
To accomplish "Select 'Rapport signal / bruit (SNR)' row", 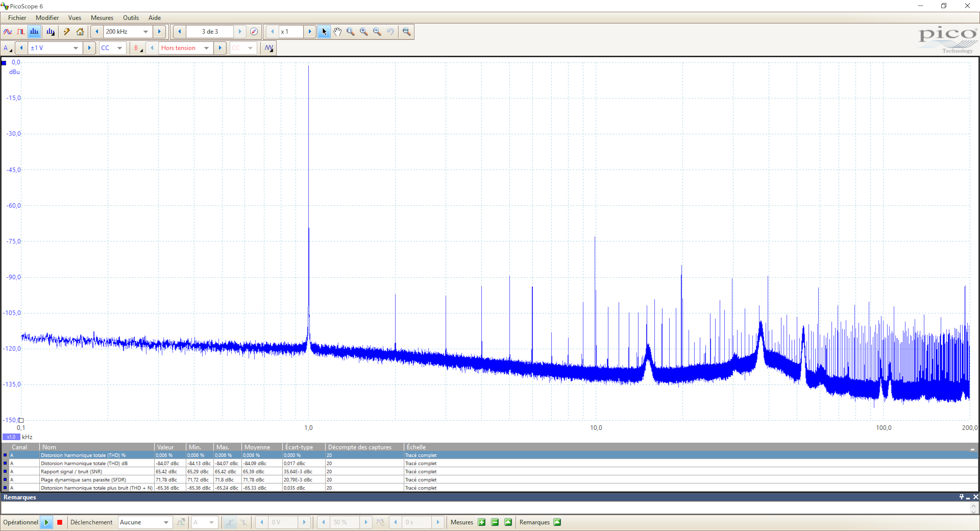I will pos(490,472).
